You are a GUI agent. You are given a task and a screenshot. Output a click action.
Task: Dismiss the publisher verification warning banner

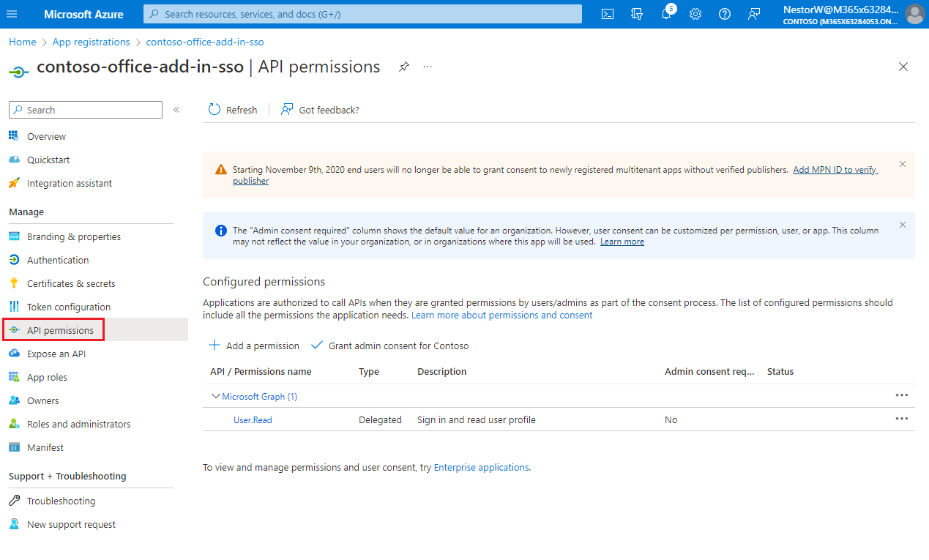click(902, 164)
